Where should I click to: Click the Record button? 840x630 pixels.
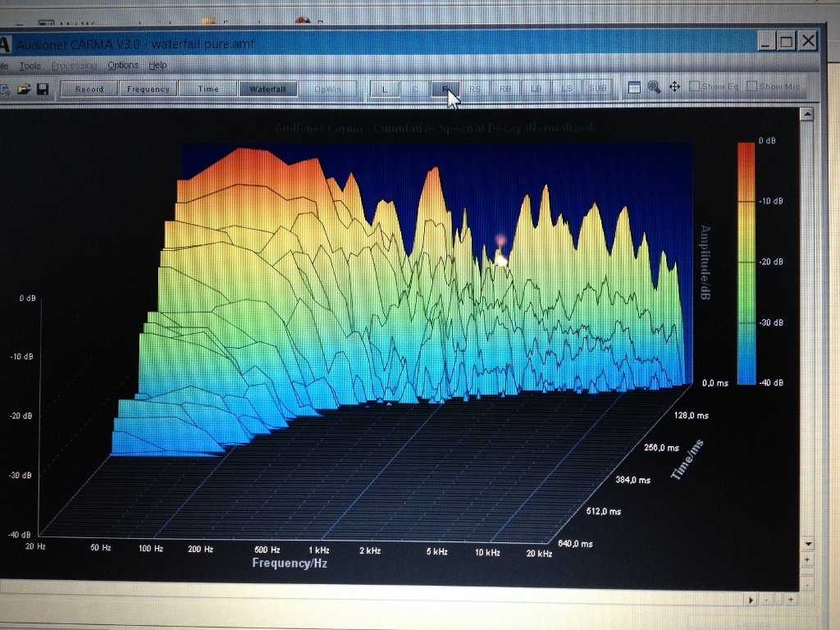[89, 89]
